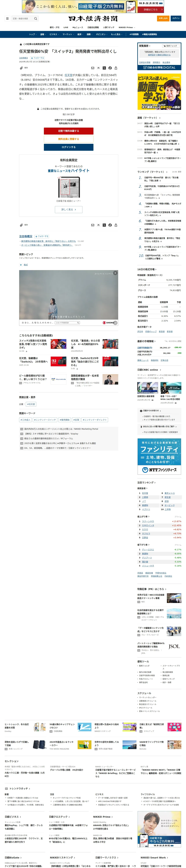Open Myニュース in the top menu
Viewport: 186px width, 868px height.
(x=78, y=27)
